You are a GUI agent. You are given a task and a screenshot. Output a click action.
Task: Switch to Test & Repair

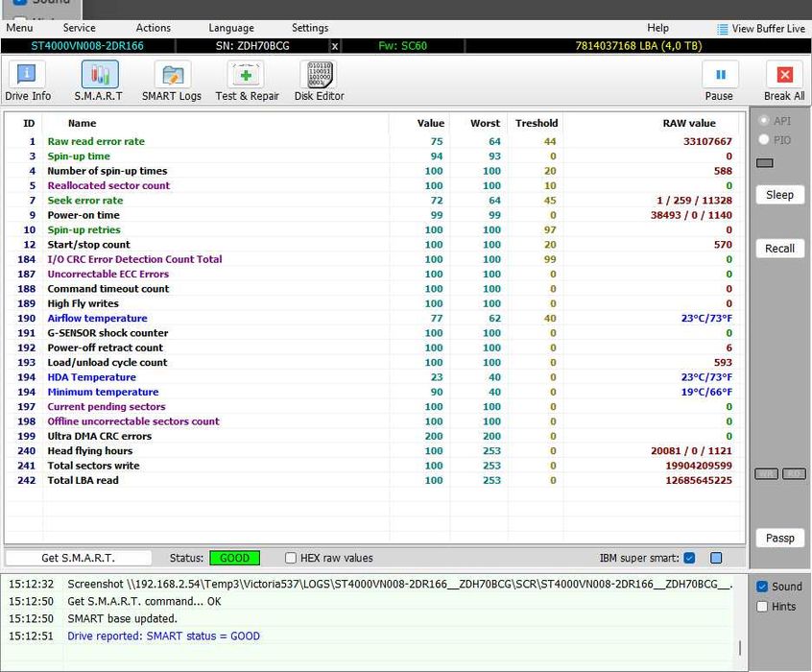point(247,81)
